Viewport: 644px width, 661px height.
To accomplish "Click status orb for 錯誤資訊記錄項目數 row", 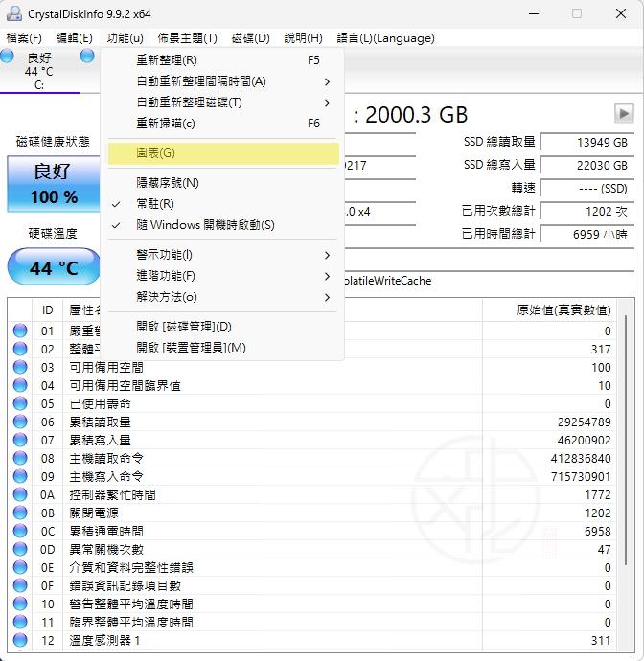I will pos(20,585).
